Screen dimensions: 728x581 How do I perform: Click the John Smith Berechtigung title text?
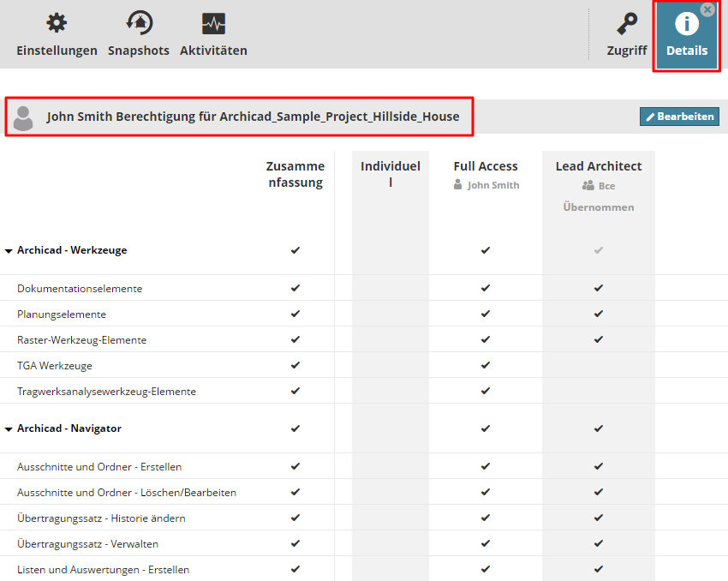coord(253,117)
